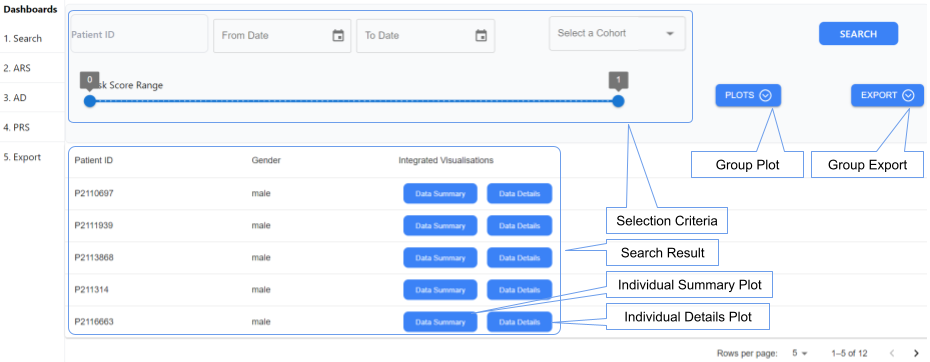Click the middle of the risk score track
The height and width of the screenshot is (362, 930).
coord(354,101)
